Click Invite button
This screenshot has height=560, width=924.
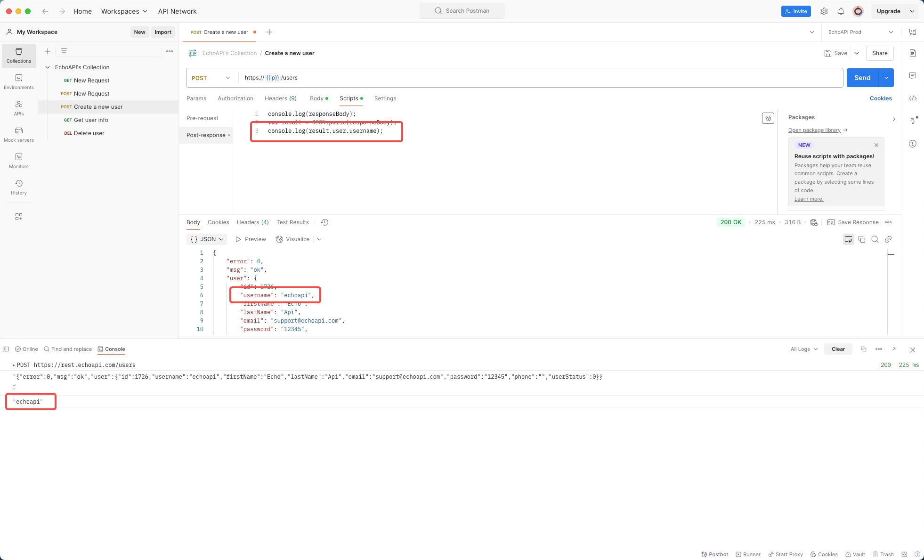coord(796,11)
